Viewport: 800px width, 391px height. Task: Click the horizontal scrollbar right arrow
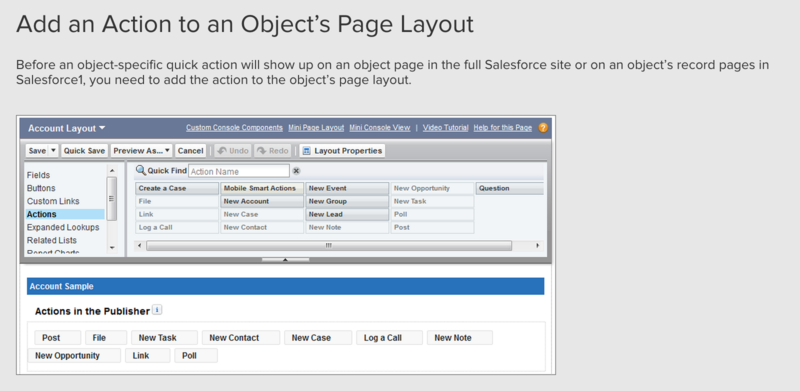537,246
